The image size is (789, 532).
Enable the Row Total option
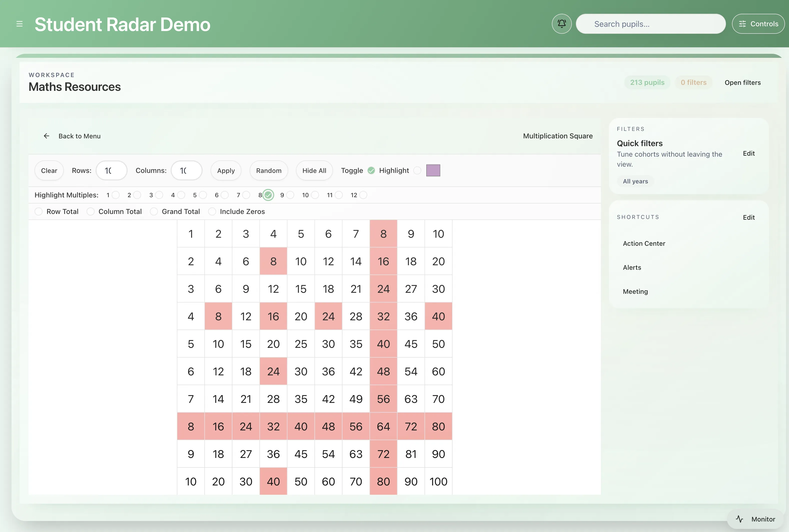pyautogui.click(x=39, y=211)
